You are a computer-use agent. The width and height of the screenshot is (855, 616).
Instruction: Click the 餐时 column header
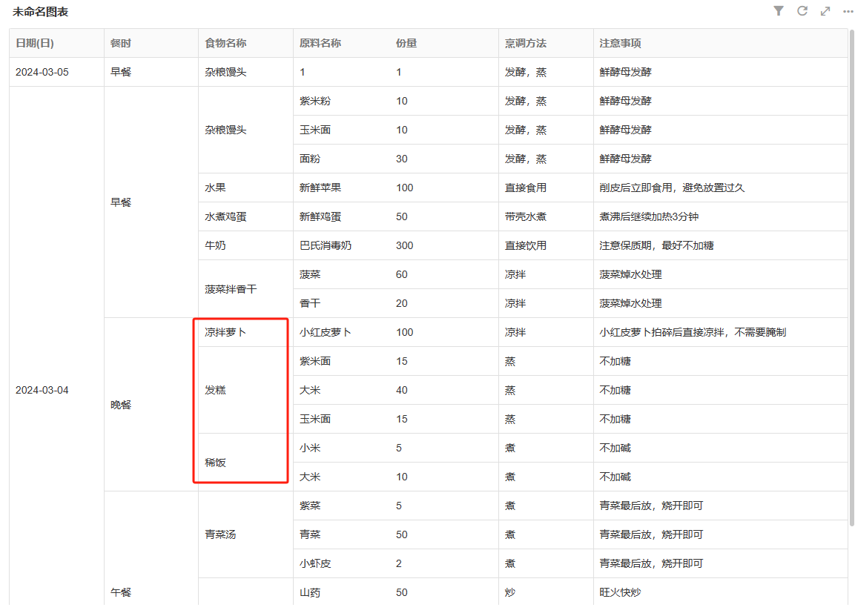pos(121,43)
